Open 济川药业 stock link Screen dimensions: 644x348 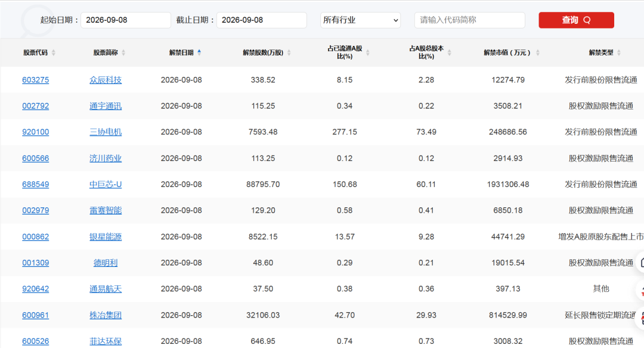click(x=106, y=159)
